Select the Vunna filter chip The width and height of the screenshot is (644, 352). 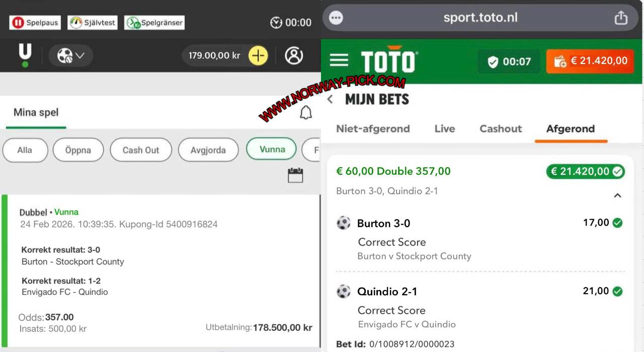(272, 149)
